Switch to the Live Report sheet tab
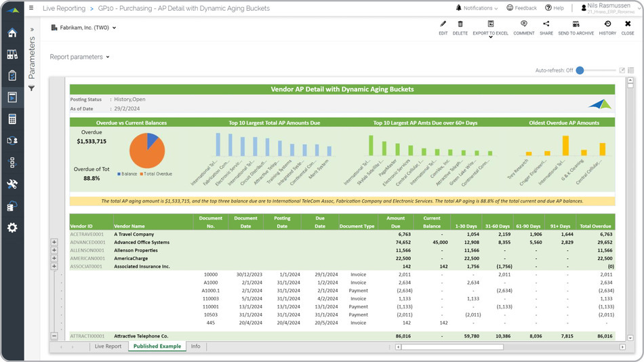644x362 pixels. click(x=108, y=346)
